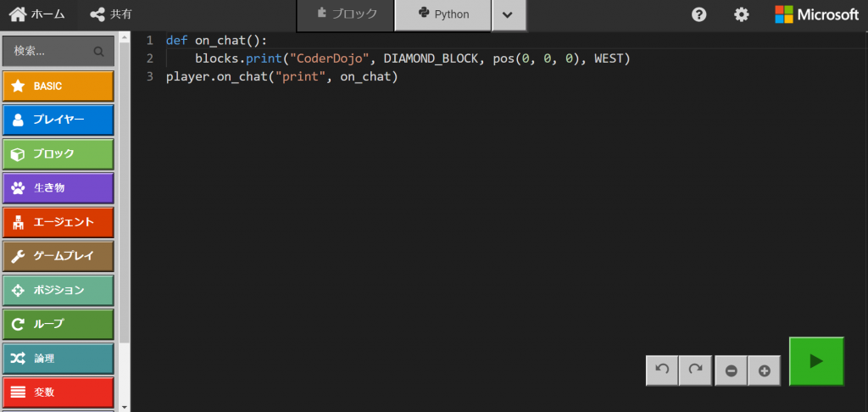Image resolution: width=868 pixels, height=412 pixels.
Task: Click the 共有 share button
Action: 111,14
